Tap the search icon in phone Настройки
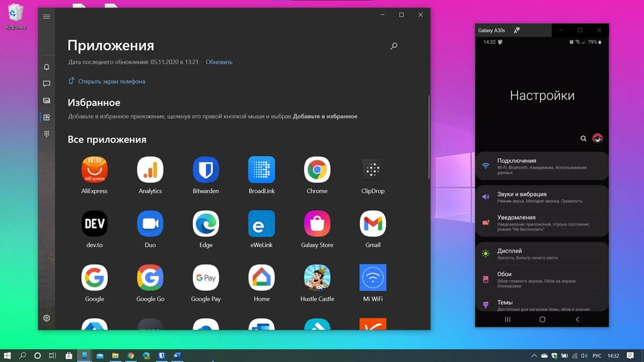Screen dimensions: 644x362 (583, 138)
